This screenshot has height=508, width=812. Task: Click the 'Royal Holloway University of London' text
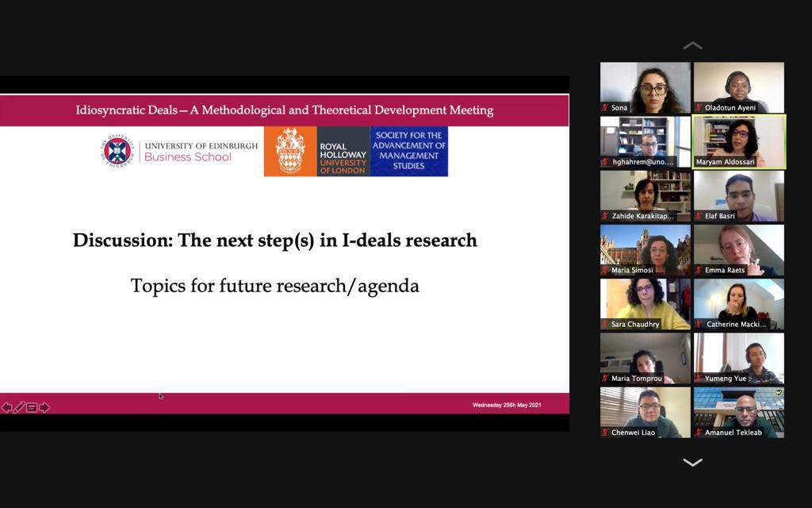tap(343, 158)
